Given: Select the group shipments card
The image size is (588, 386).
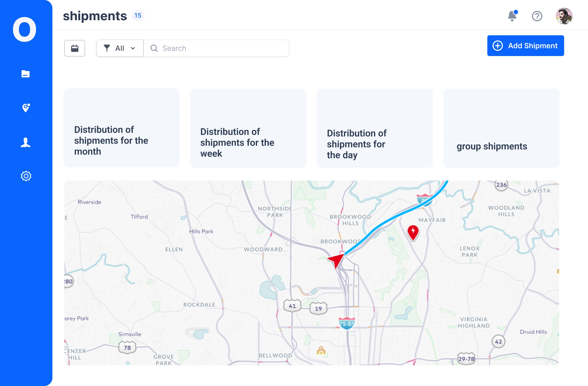Looking at the screenshot, I should pyautogui.click(x=501, y=128).
